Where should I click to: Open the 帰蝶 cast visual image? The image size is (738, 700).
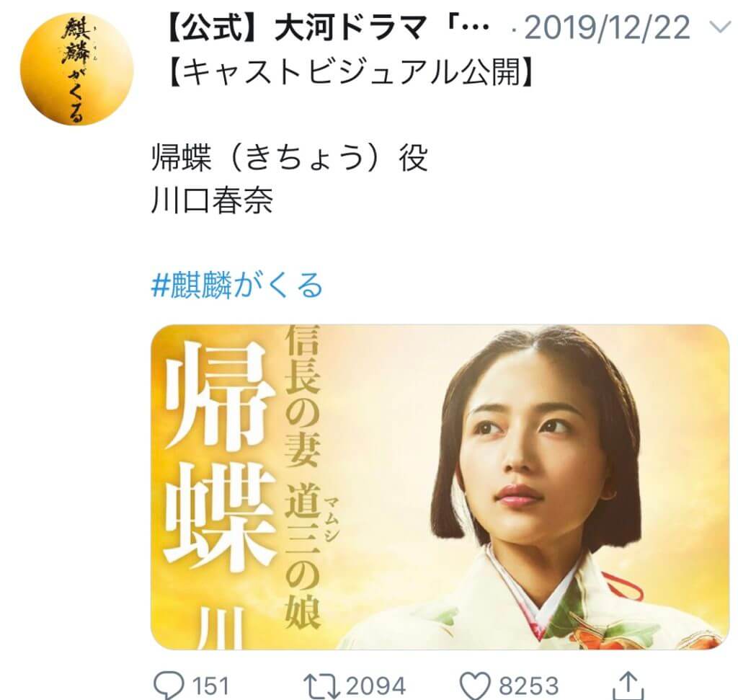pos(440,487)
